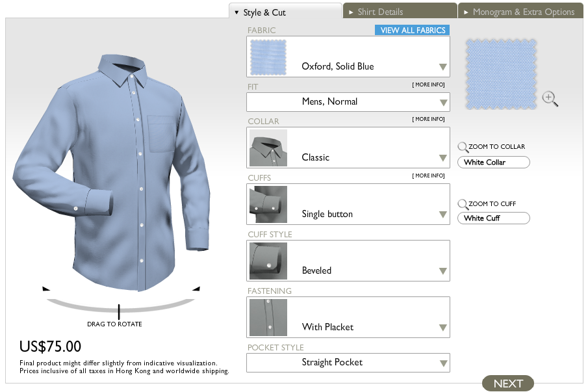The width and height of the screenshot is (588, 392).
Task: Toggle the White Collar option
Action: tap(493, 162)
